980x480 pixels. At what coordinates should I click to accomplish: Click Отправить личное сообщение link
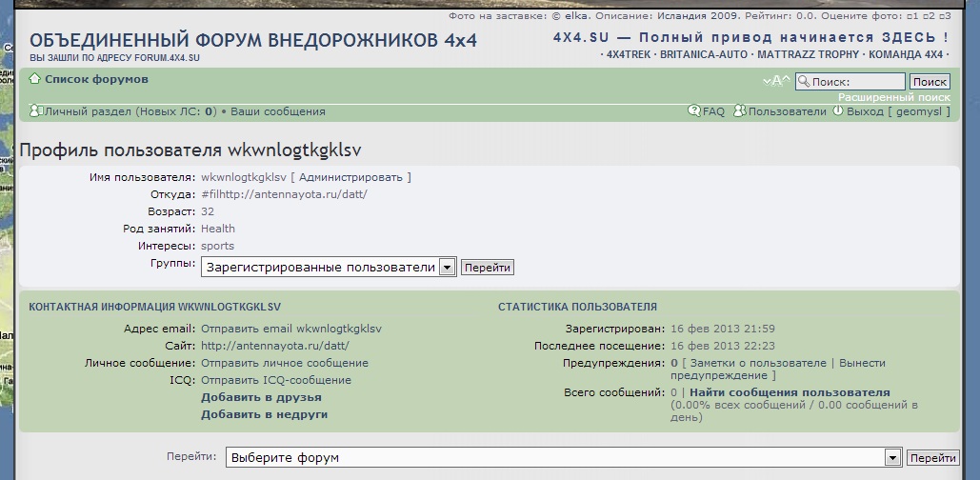pyautogui.click(x=284, y=363)
